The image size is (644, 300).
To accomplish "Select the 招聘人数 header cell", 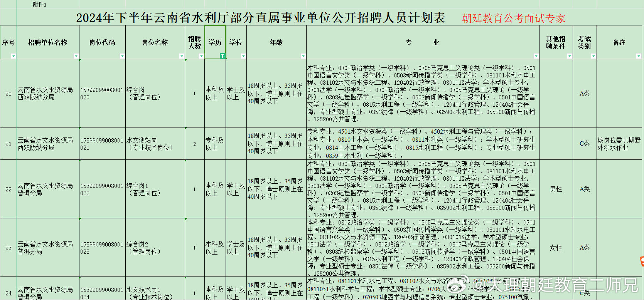I will [x=195, y=42].
